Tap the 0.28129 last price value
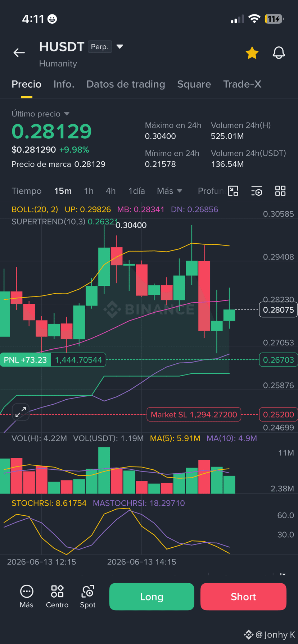 [x=52, y=132]
